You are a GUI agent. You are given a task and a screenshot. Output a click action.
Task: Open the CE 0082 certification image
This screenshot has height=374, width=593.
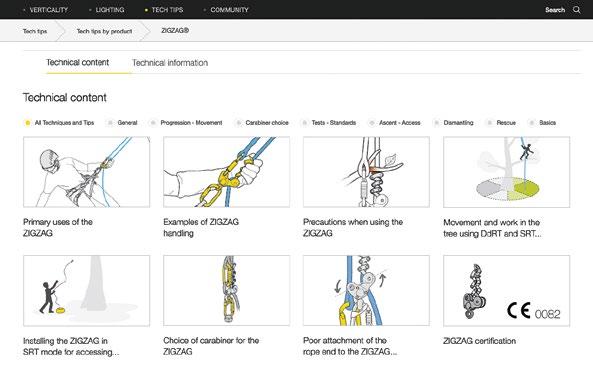click(506, 290)
